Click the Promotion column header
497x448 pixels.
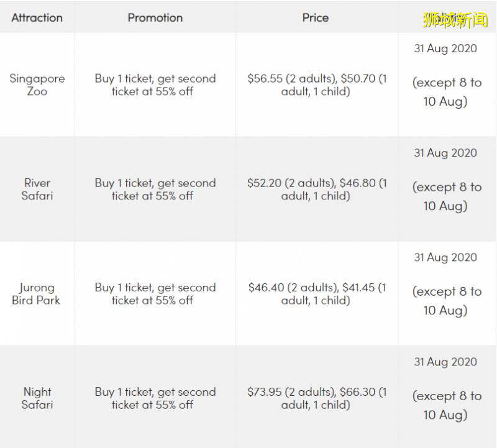155,17
